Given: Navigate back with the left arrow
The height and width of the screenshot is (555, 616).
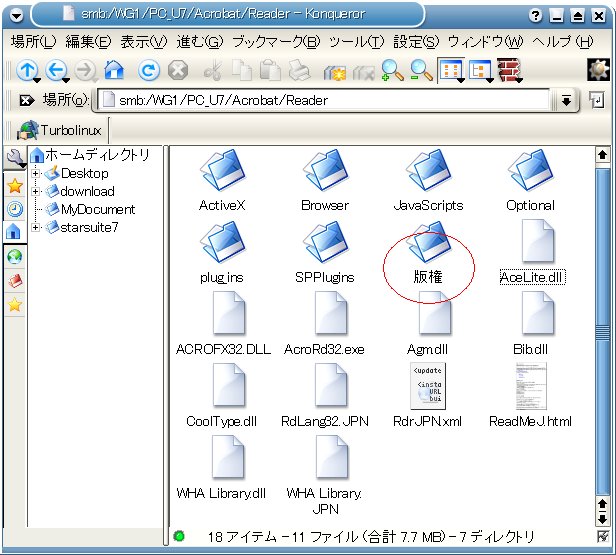Looking at the screenshot, I should coord(56,71).
